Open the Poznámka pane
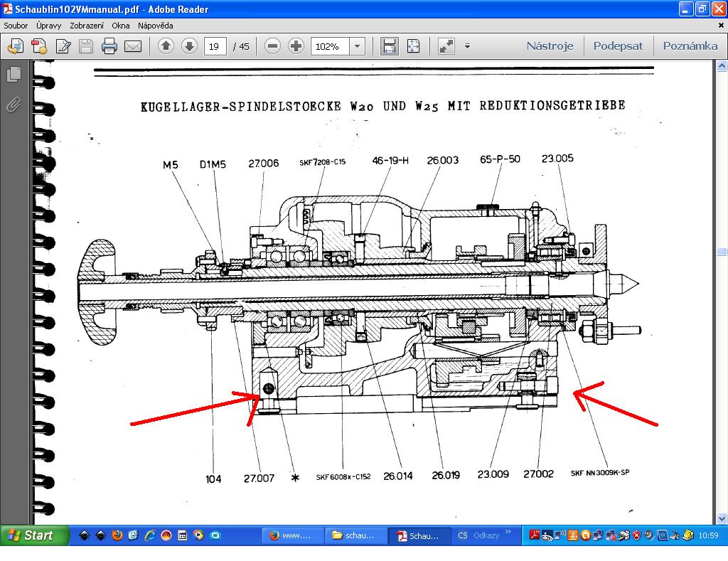The width and height of the screenshot is (728, 561). [x=690, y=46]
